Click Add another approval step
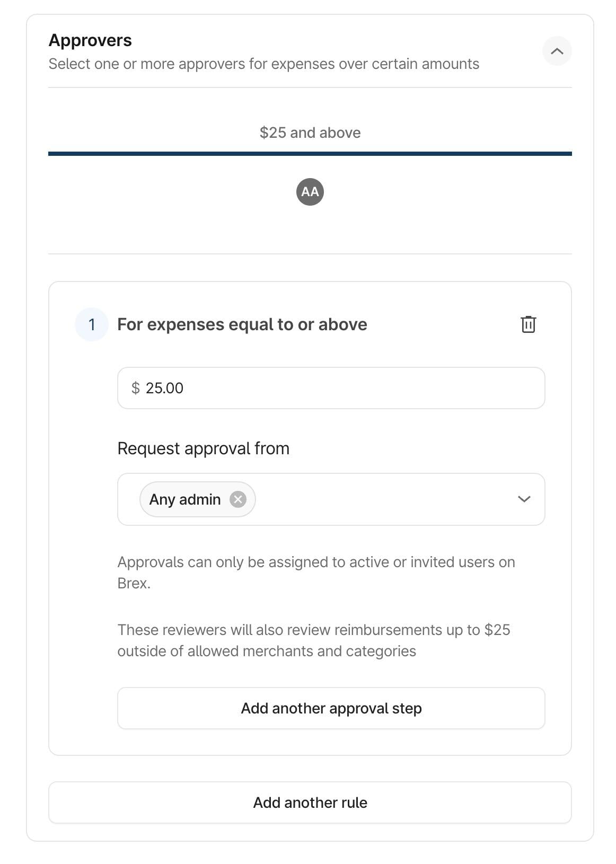This screenshot has width=616, height=864. pyautogui.click(x=331, y=708)
